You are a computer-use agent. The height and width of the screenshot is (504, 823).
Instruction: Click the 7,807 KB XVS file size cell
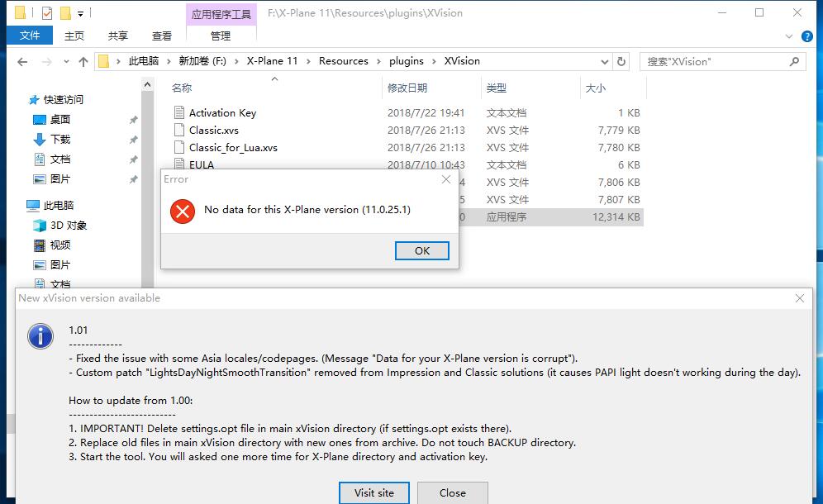click(x=619, y=199)
